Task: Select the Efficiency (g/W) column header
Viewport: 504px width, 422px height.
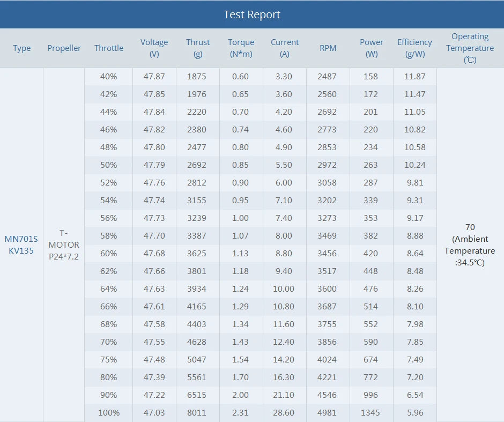Action: point(414,48)
